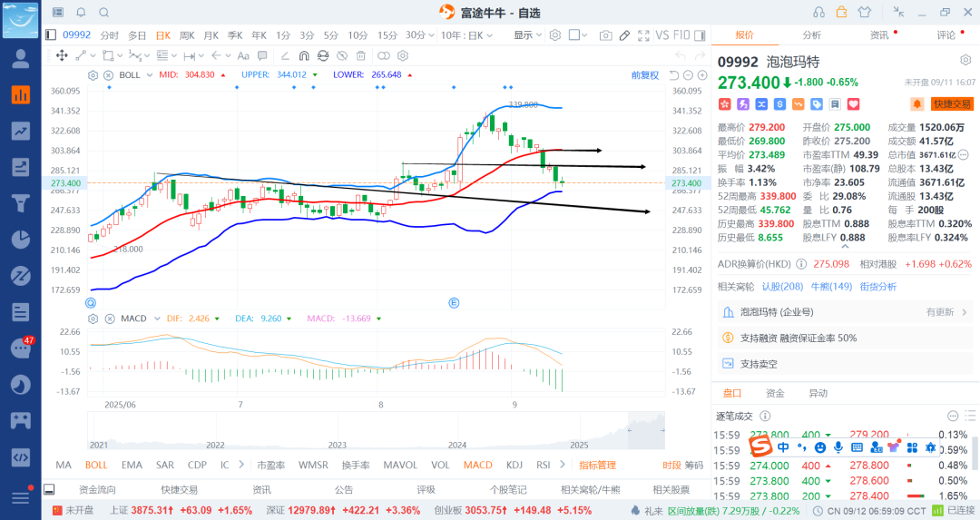Viewport: 980px width, 520px height.
Task: Toggle the right quote panel icon after F10
Action: coord(700,35)
